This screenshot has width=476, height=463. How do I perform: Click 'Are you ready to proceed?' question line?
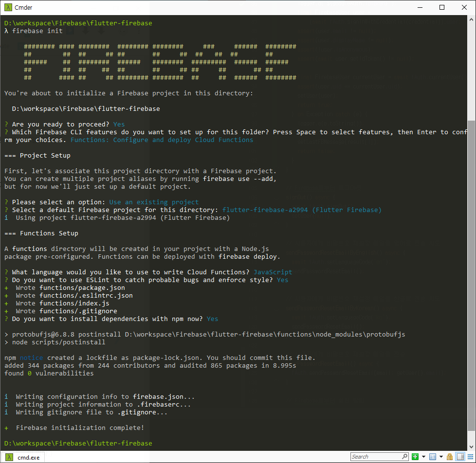(65, 125)
